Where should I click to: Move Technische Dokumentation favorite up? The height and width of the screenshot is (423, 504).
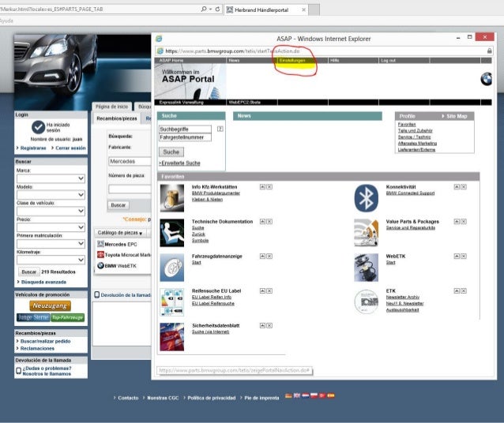(262, 222)
